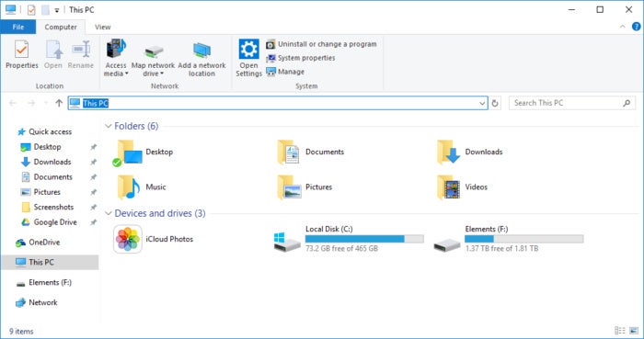Select This PC in the navigation pane
This screenshot has width=644, height=339.
tap(50, 263)
